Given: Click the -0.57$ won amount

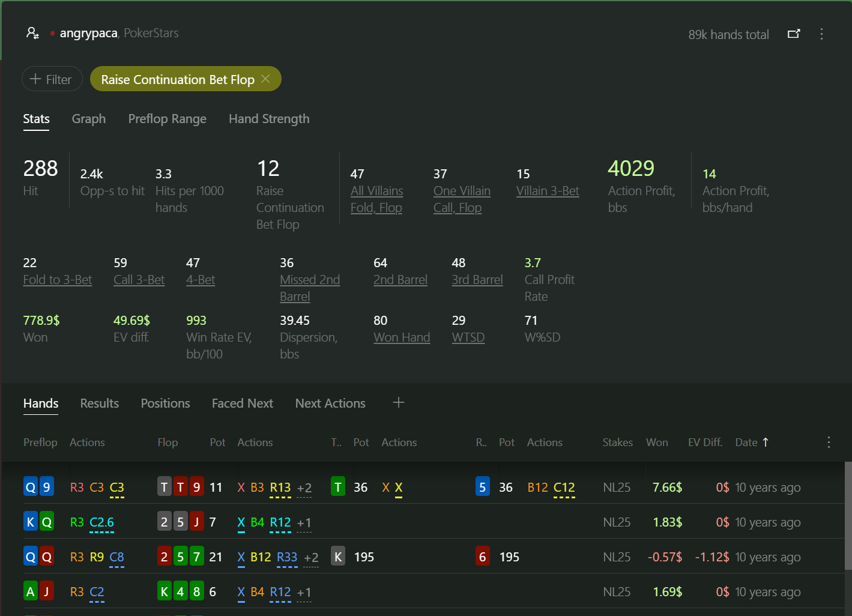Looking at the screenshot, I should [665, 557].
